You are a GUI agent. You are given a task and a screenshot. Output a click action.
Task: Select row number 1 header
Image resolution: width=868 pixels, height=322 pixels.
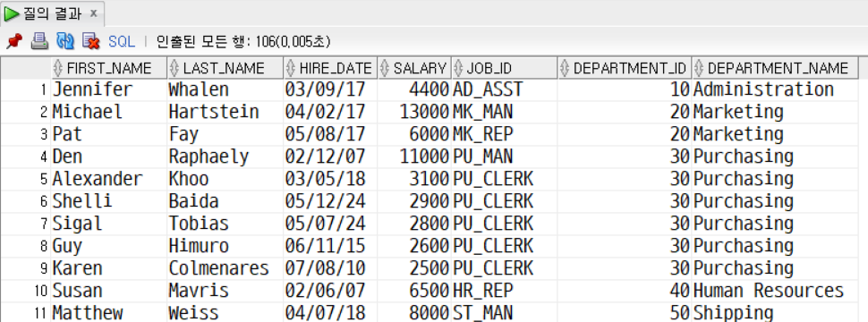[25, 89]
